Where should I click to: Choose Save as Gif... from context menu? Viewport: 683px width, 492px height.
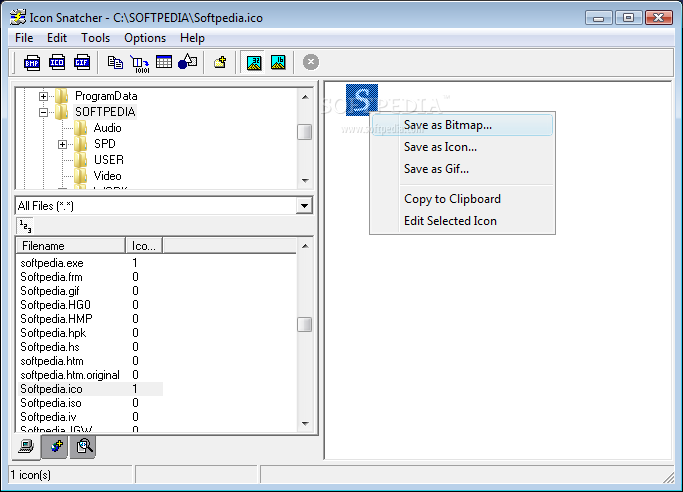(462, 169)
